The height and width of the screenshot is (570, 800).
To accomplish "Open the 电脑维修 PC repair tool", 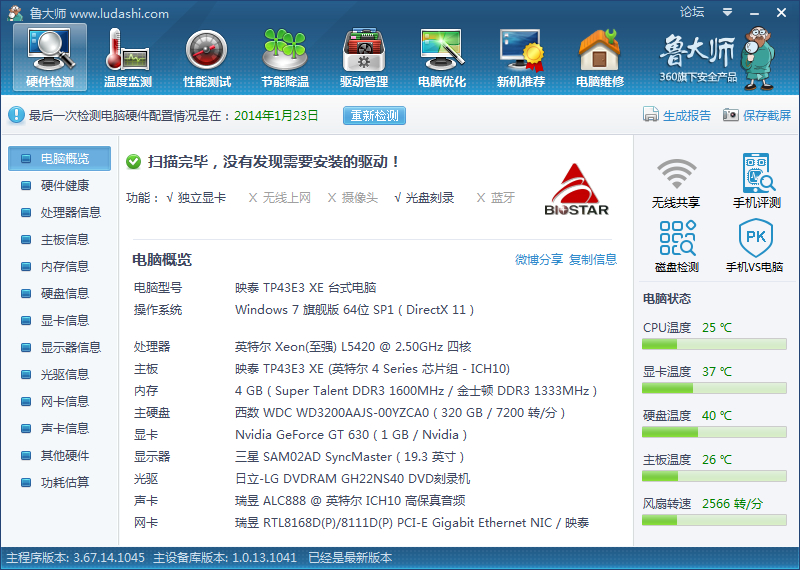I will 600,58.
